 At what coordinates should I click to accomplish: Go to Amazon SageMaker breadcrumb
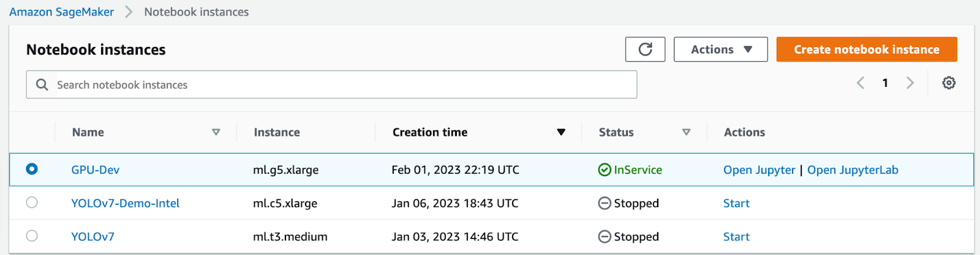tap(61, 12)
